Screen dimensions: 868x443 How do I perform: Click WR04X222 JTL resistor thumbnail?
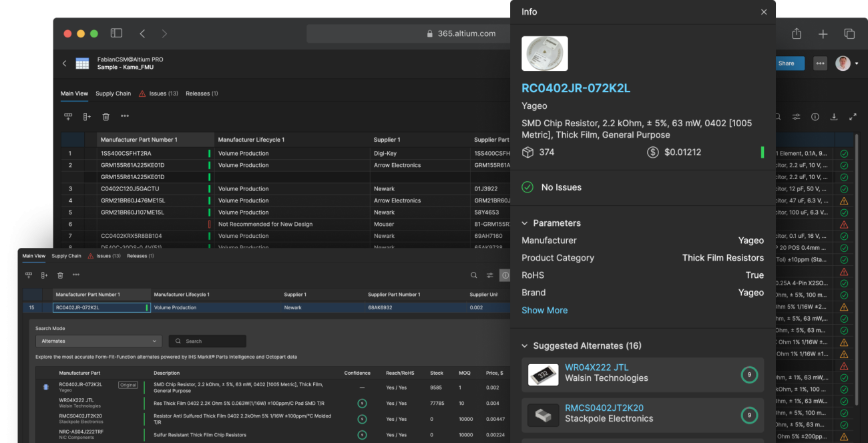point(544,374)
